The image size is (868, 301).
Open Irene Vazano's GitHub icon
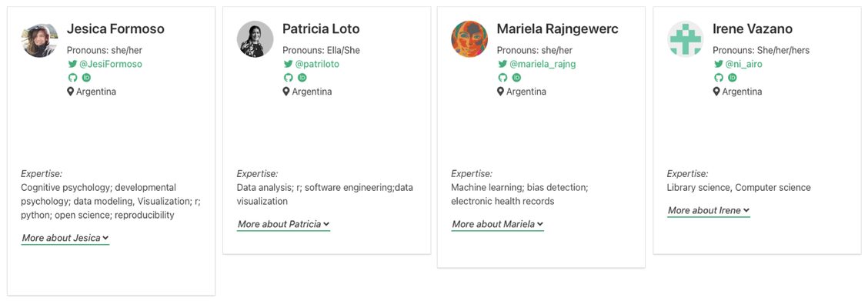[x=718, y=78]
